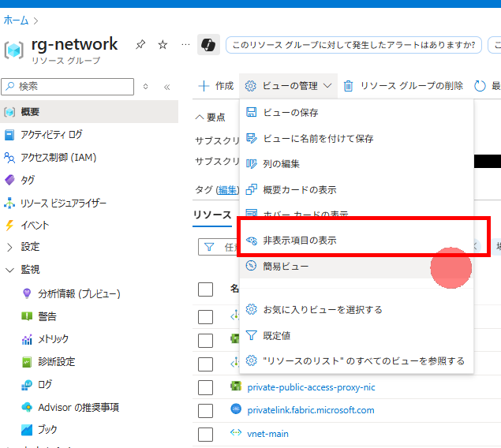This screenshot has width=501, height=448.
Task: Open the more options ellipsis beside the star
Action: pyautogui.click(x=185, y=44)
